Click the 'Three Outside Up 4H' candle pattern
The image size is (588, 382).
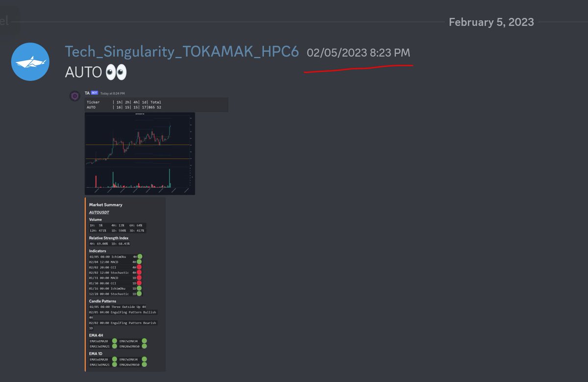click(118, 307)
